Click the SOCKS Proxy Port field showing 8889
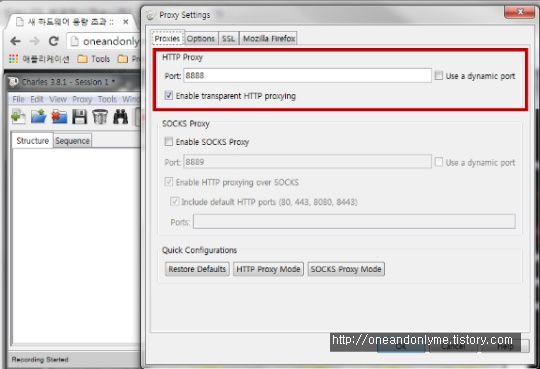 [x=307, y=162]
